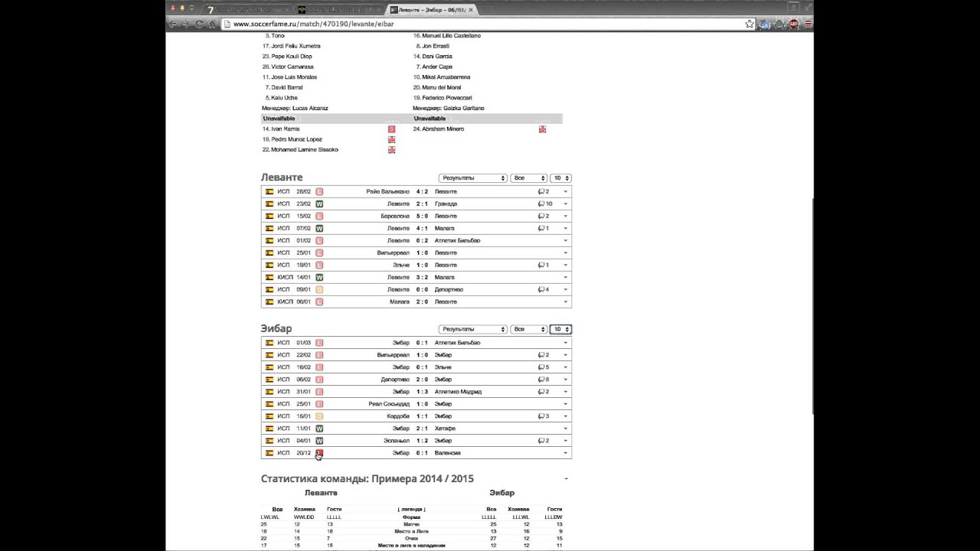Image resolution: width=980 pixels, height=551 pixels.
Task: Click Spain flag in Барселона–Леванте row
Action: point(269,216)
